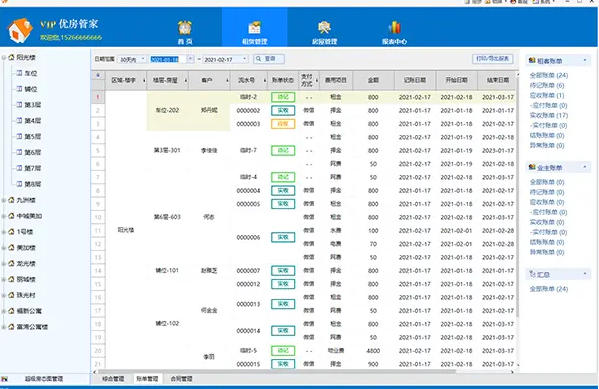The image size is (599, 389).
Task: Open the start date picker dropdown arrow
Action: 190,59
